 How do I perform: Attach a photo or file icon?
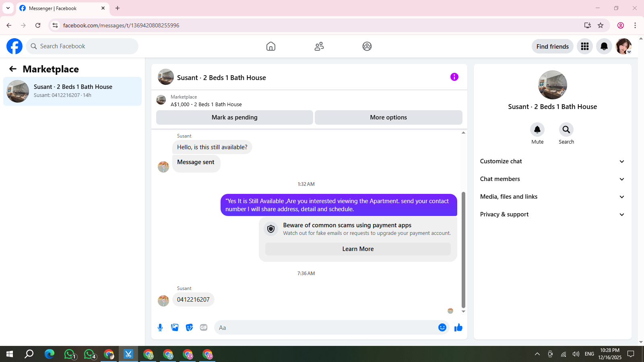tap(175, 327)
